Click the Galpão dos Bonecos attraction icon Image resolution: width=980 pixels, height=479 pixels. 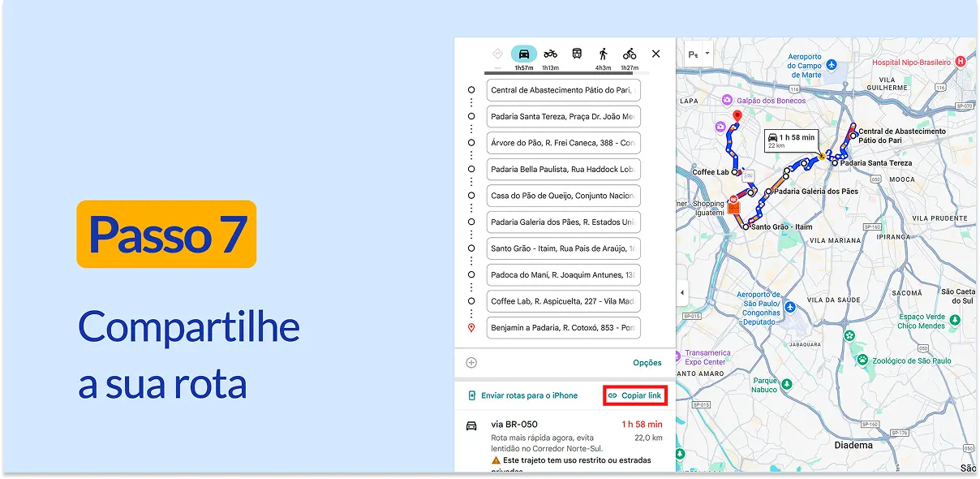coord(726,100)
